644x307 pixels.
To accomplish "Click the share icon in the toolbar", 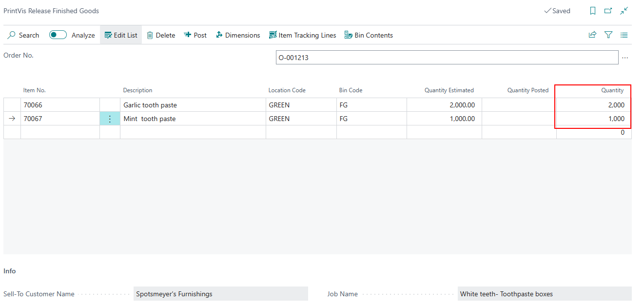I will click(x=593, y=35).
